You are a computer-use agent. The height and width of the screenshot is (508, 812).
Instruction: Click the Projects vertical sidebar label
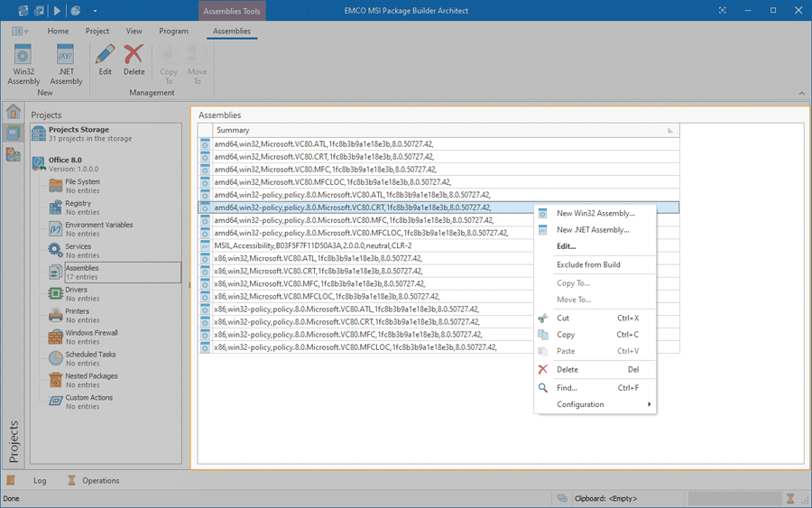[14, 441]
